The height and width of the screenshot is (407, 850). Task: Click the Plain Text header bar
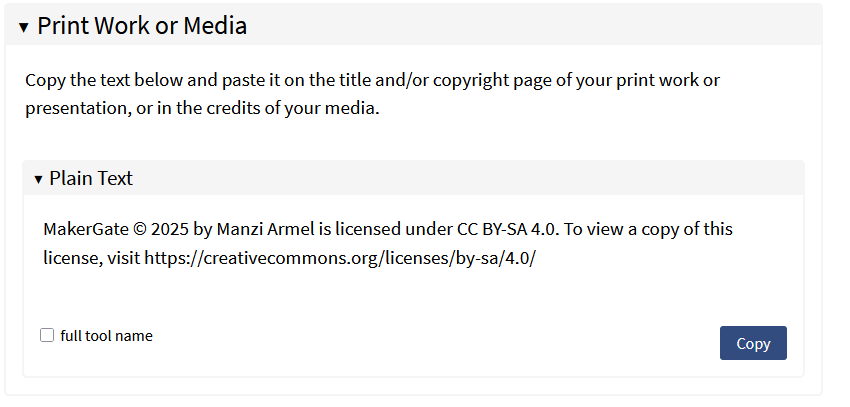coord(413,178)
